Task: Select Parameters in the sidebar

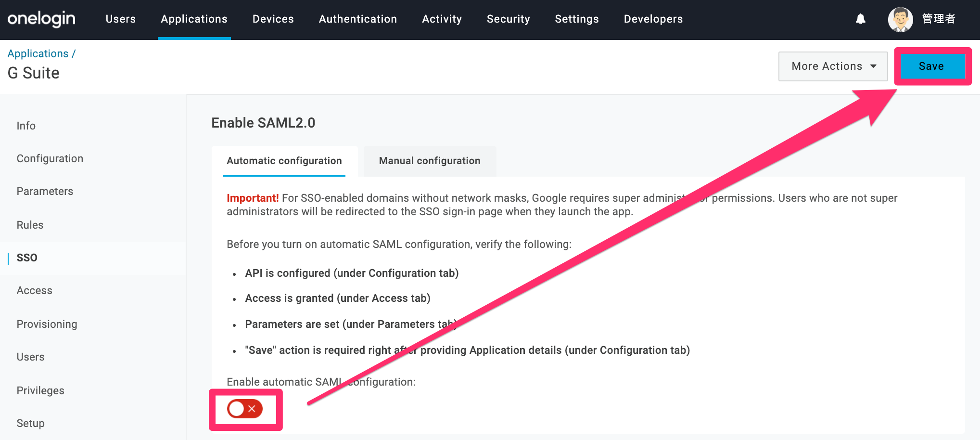Action: point(45,191)
